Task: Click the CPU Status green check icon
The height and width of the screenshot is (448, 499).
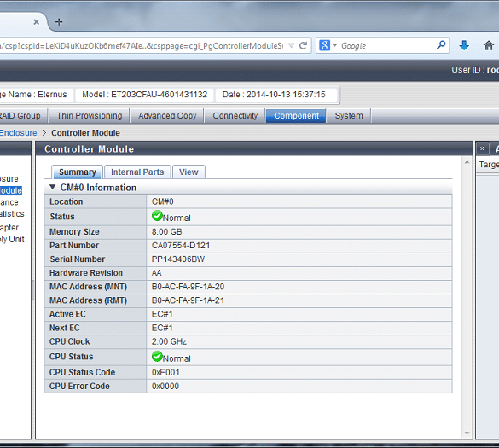Action: (x=157, y=357)
